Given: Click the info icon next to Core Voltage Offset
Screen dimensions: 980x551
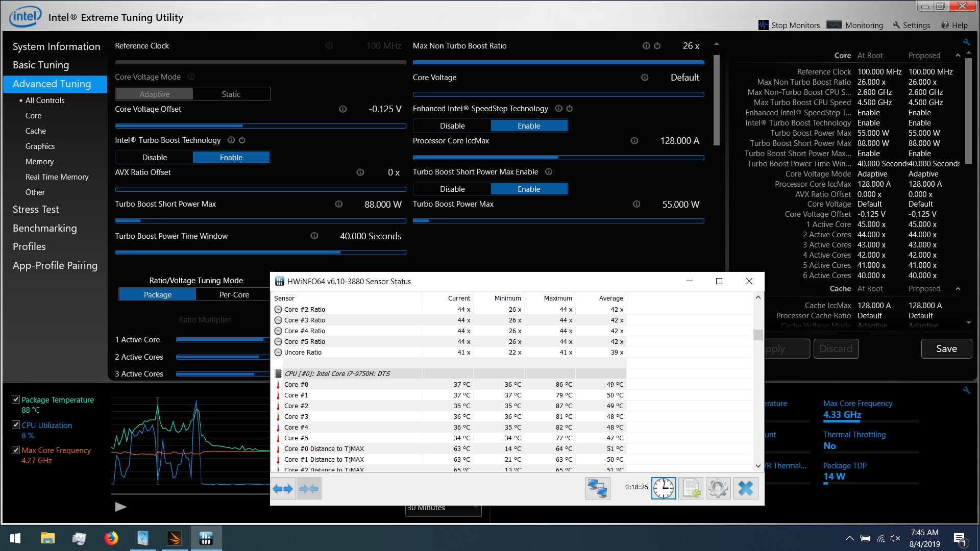Looking at the screenshot, I should tap(343, 109).
